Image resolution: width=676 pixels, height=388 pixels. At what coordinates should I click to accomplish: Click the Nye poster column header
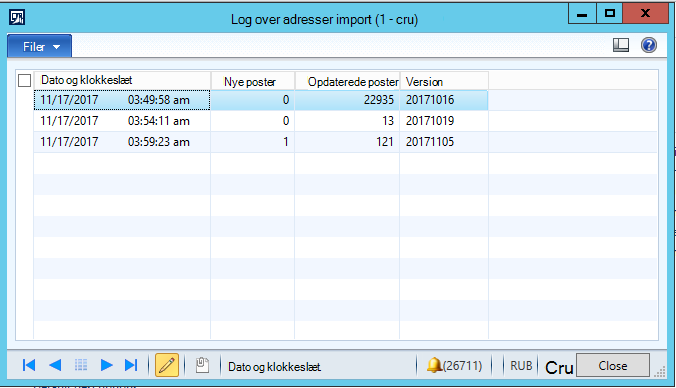[253, 81]
